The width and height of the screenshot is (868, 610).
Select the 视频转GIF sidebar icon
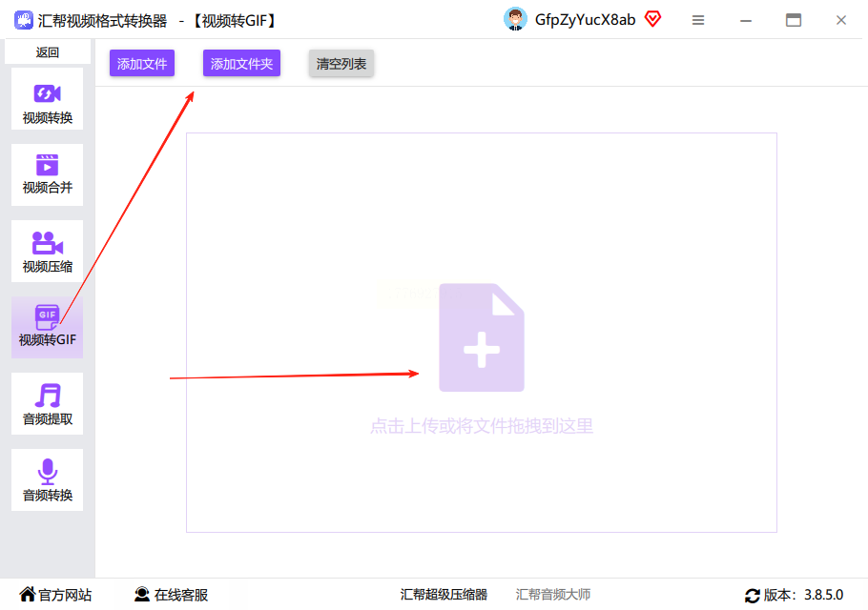47,316
